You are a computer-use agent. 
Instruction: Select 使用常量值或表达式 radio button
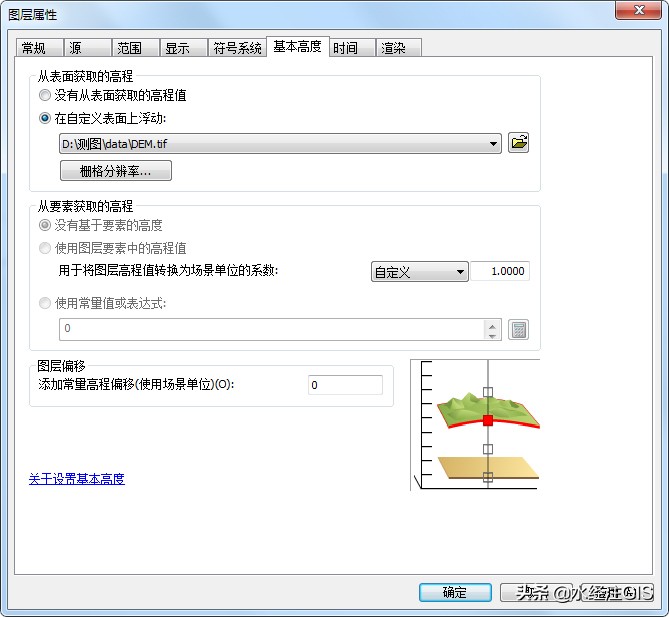tap(45, 303)
